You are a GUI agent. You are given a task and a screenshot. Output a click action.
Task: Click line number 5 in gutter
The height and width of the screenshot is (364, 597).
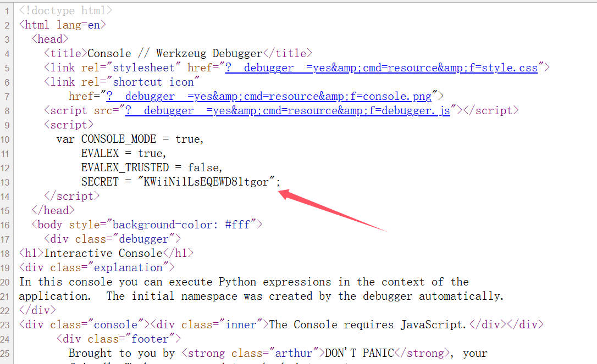click(7, 68)
